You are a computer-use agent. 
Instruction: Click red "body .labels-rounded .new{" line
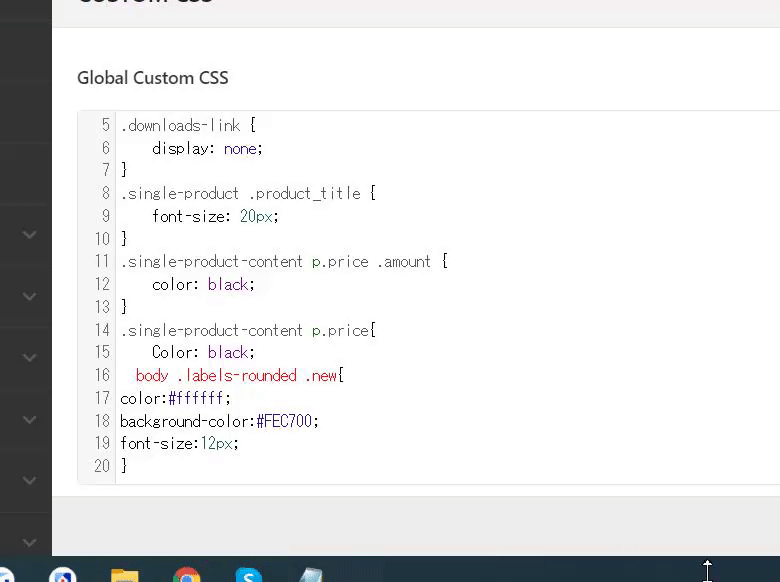click(239, 376)
